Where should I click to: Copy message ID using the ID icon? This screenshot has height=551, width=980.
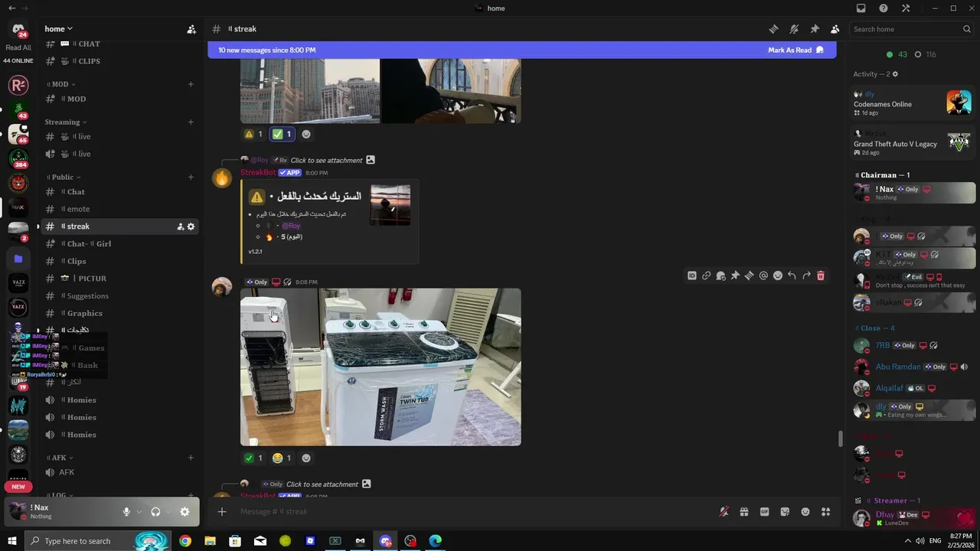(692, 275)
